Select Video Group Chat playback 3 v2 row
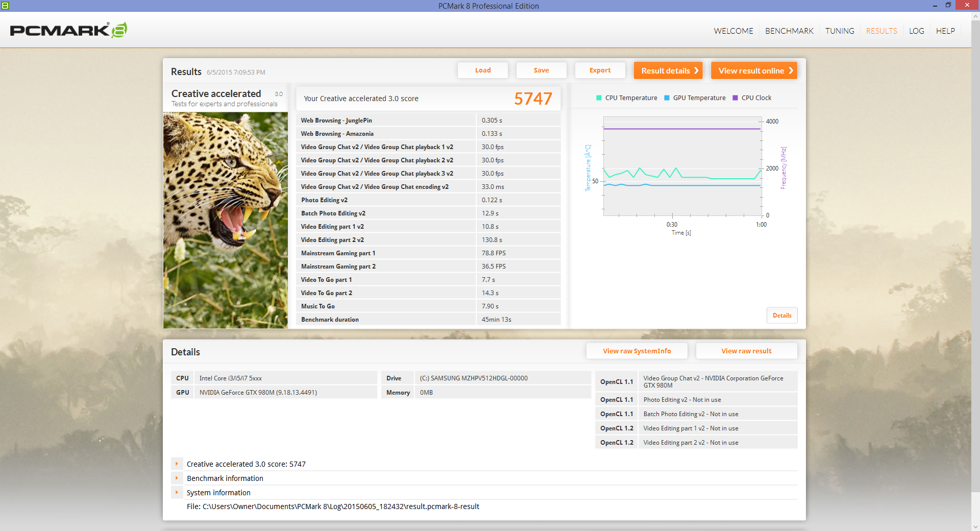The height and width of the screenshot is (531, 980). pyautogui.click(x=428, y=174)
